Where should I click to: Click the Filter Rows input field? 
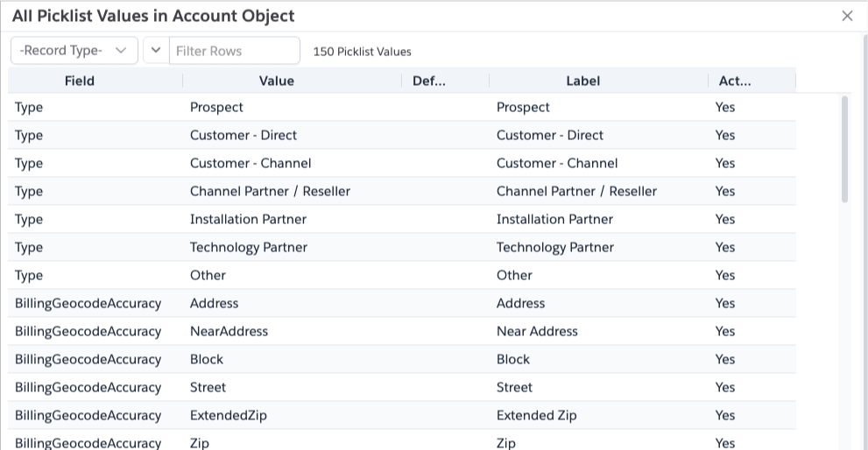click(x=234, y=51)
